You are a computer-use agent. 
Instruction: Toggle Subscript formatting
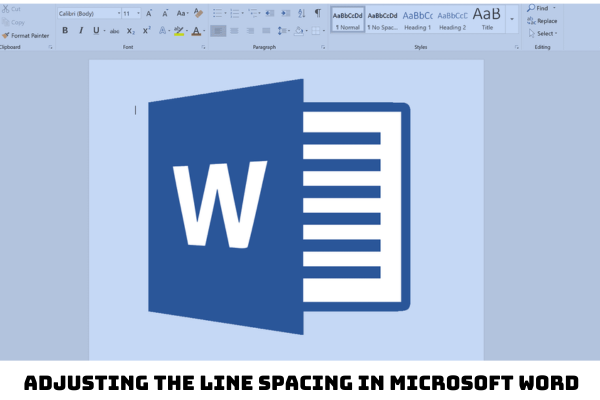click(x=131, y=31)
